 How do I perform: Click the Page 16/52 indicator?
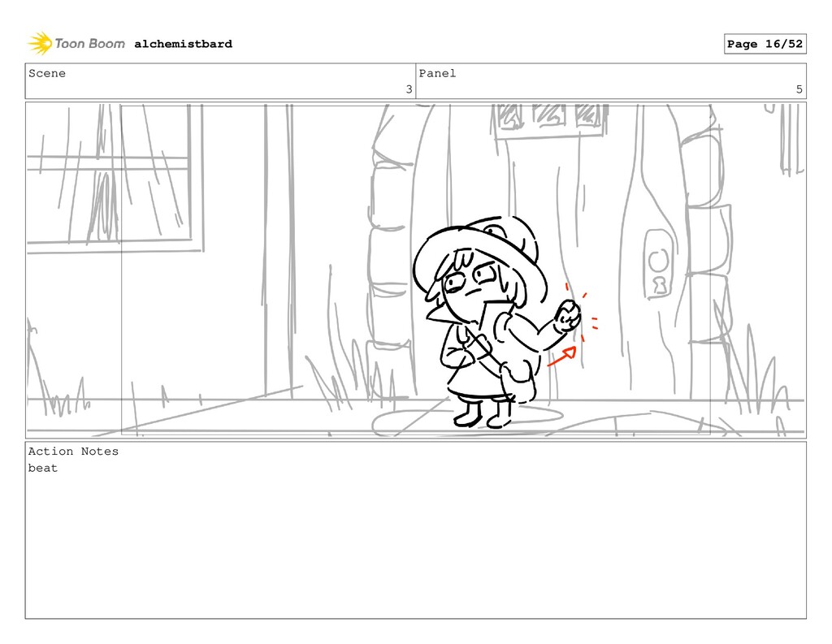765,44
